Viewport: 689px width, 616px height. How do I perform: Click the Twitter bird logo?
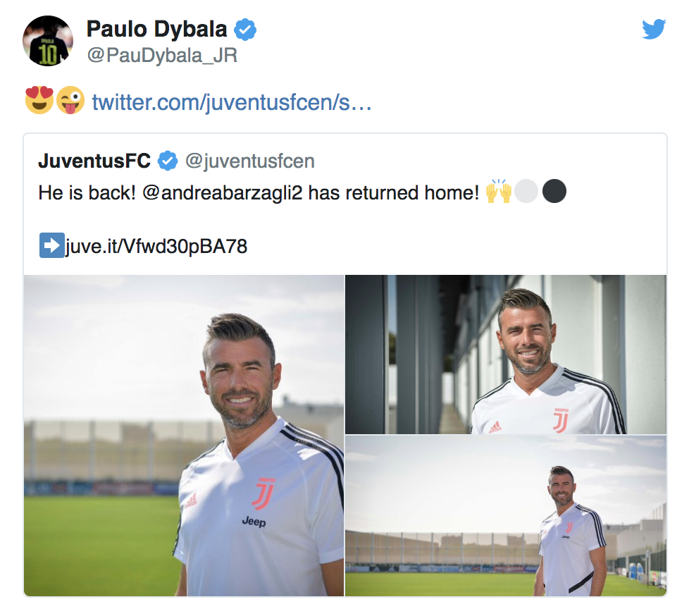pos(654,29)
